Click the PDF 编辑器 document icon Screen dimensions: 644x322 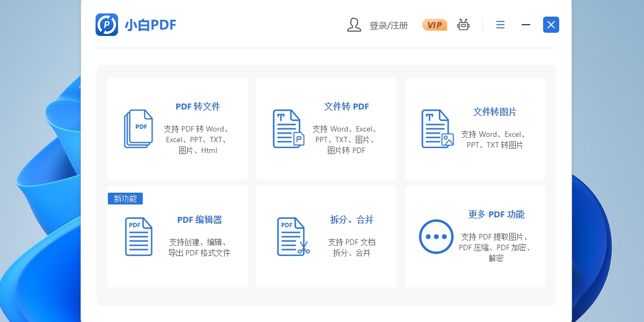point(138,237)
